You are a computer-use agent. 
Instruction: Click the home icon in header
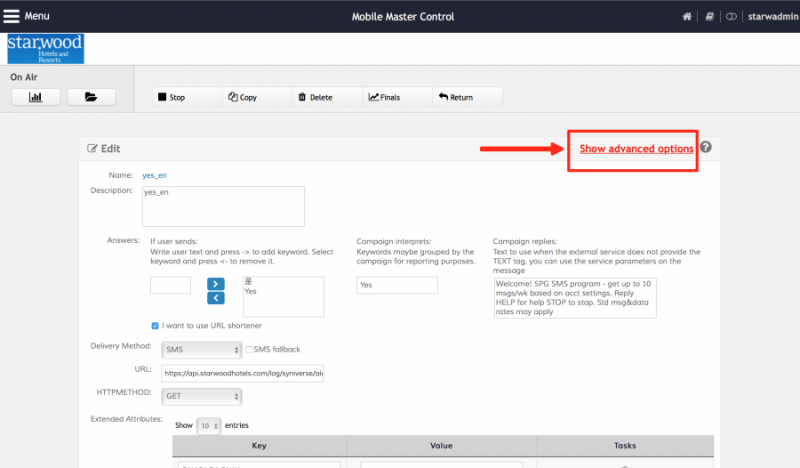687,17
